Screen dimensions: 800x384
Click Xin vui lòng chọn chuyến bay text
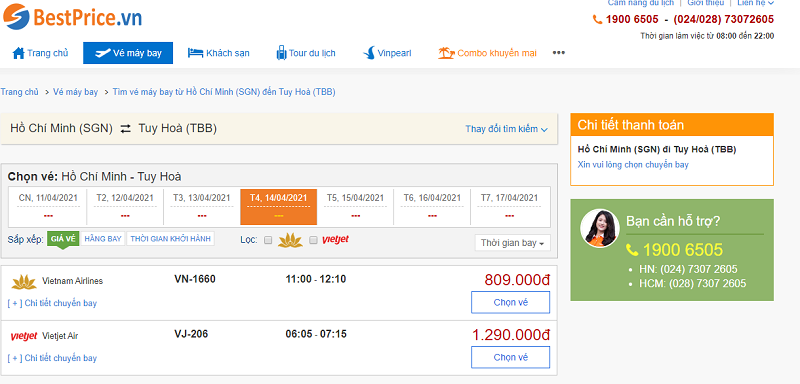pyautogui.click(x=633, y=165)
